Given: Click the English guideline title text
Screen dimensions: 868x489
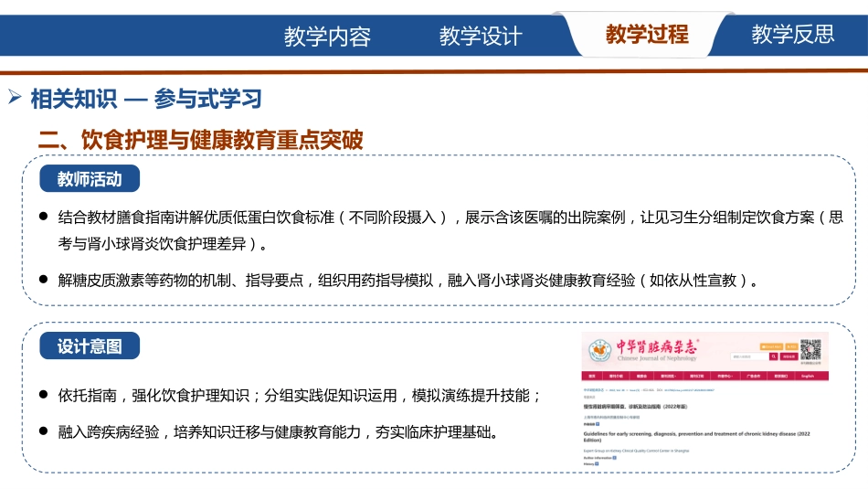Looking at the screenshot, I should pos(696,437).
